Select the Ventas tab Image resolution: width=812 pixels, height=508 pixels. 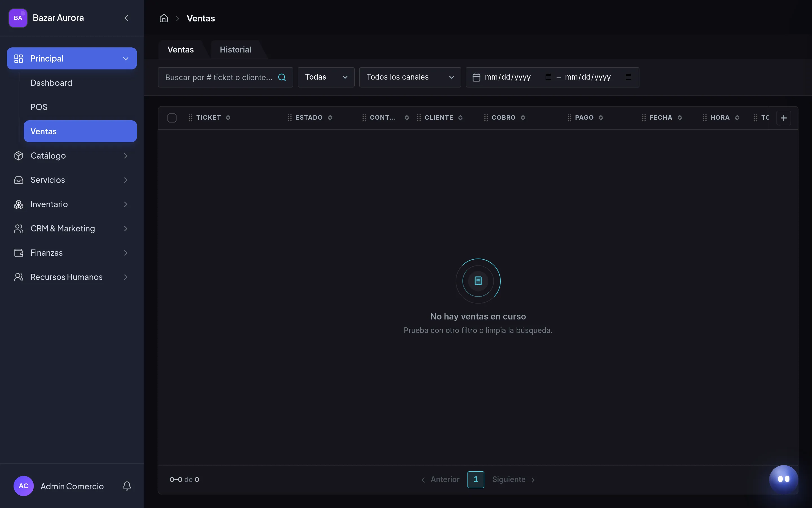click(180, 50)
